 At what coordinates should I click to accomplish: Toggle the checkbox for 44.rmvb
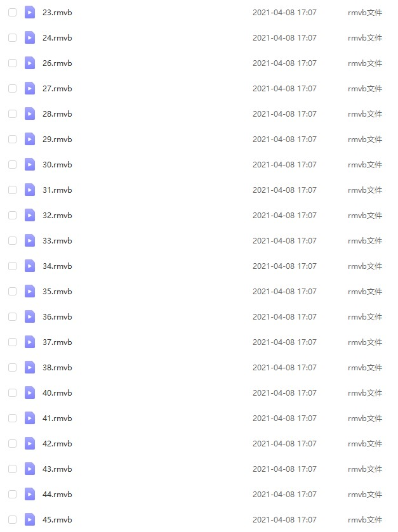tap(12, 494)
